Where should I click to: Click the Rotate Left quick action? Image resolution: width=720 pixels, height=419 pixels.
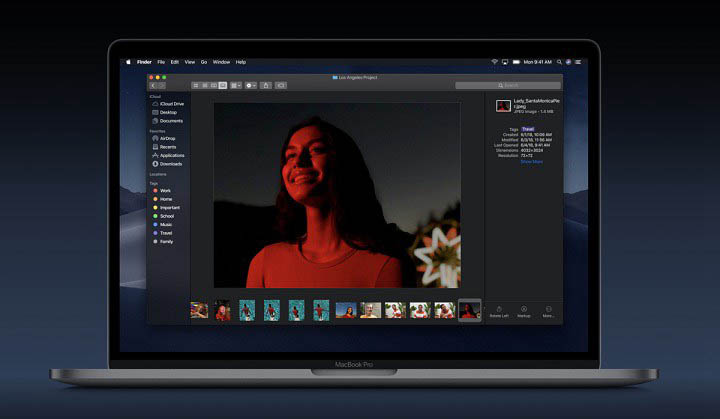(497, 311)
